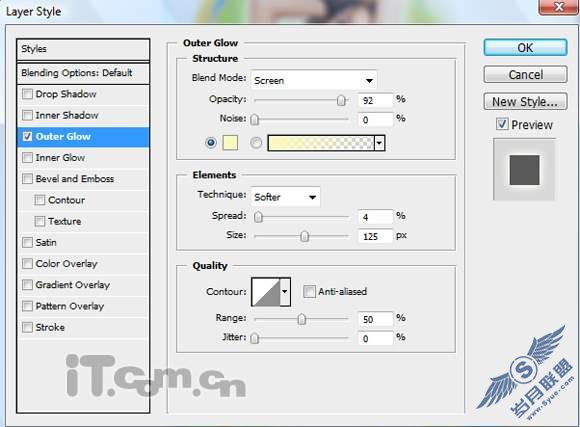Enable the Drop Shadow checkbox

point(27,94)
